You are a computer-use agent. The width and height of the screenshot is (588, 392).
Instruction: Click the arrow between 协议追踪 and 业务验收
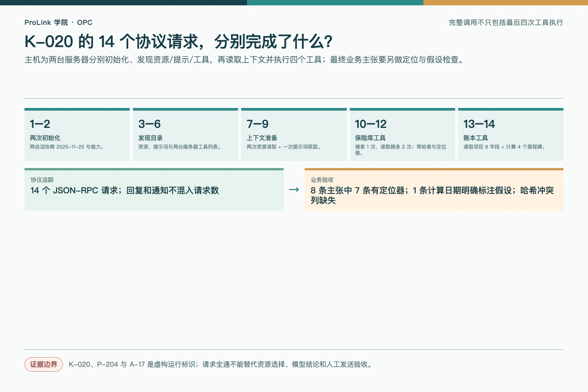(x=294, y=189)
